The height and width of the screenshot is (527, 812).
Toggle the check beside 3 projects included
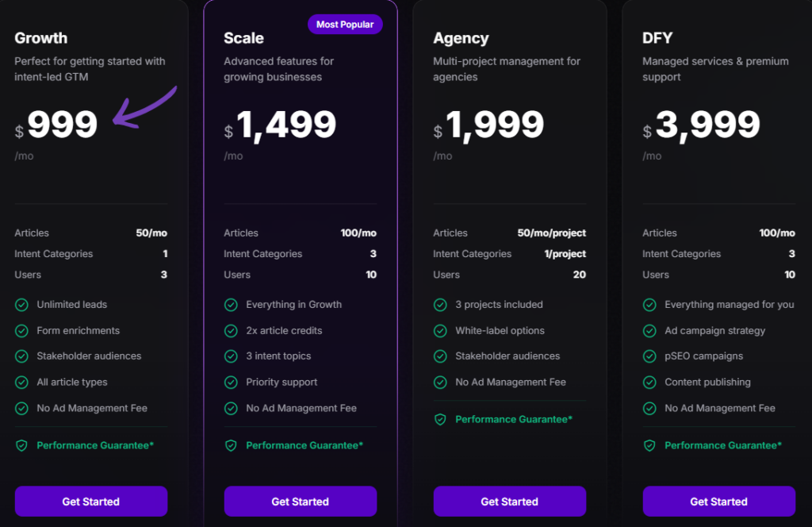click(442, 304)
